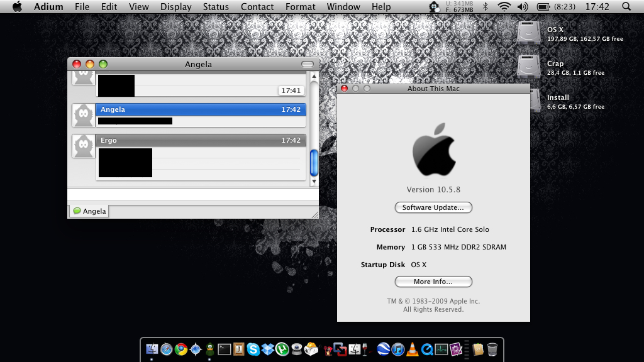This screenshot has width=644, height=362.
Task: Launch Google Chrome from the Dock
Action: 180,349
